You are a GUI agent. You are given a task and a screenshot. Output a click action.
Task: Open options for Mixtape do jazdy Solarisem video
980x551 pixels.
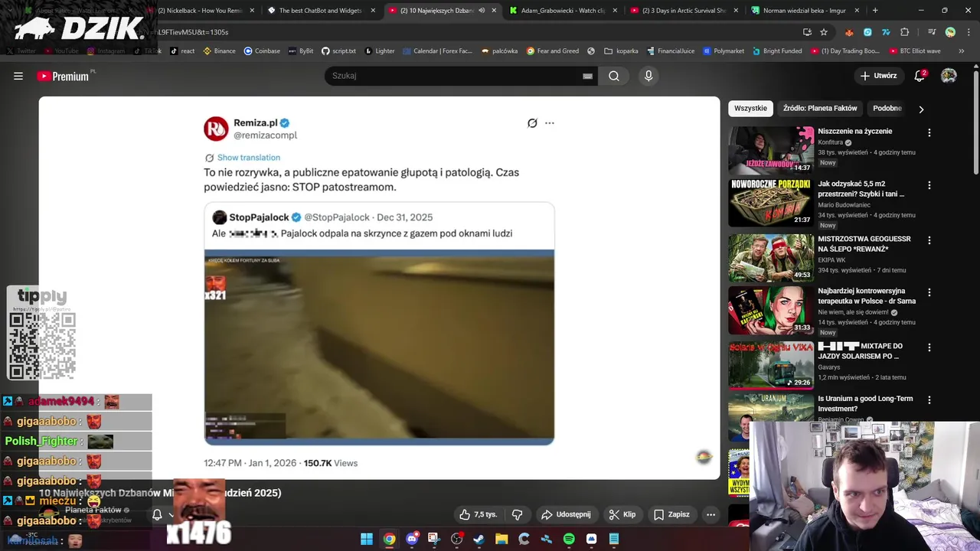pos(929,347)
